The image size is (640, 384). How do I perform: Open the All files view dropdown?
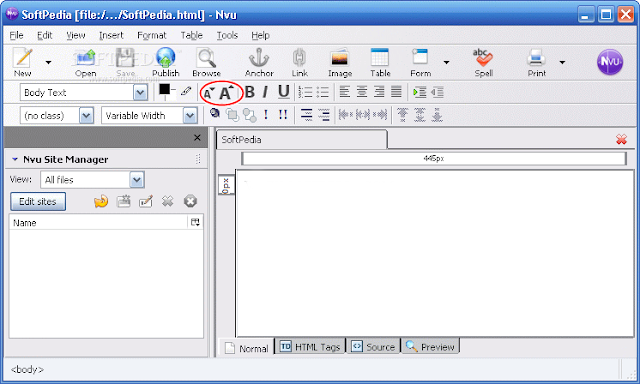click(137, 180)
